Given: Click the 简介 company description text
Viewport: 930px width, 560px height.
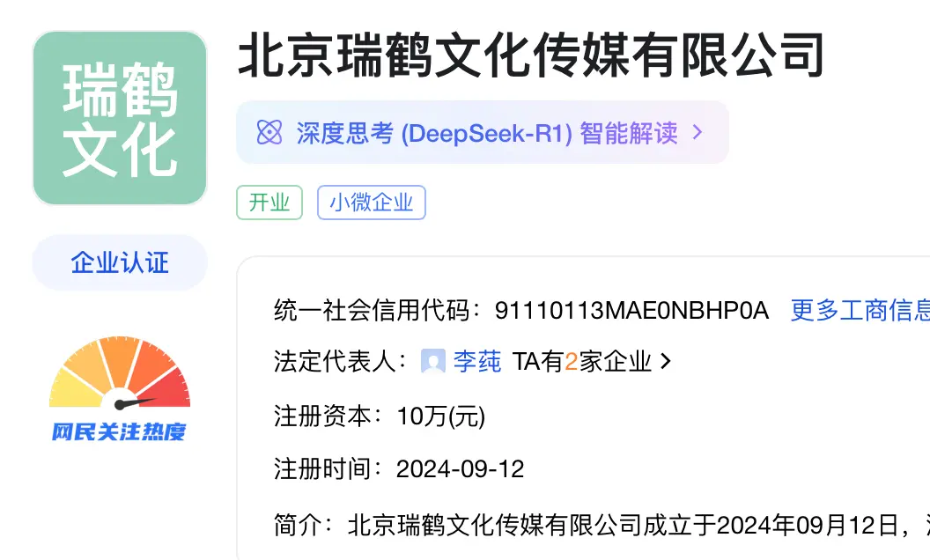Looking at the screenshot, I should coord(602,525).
